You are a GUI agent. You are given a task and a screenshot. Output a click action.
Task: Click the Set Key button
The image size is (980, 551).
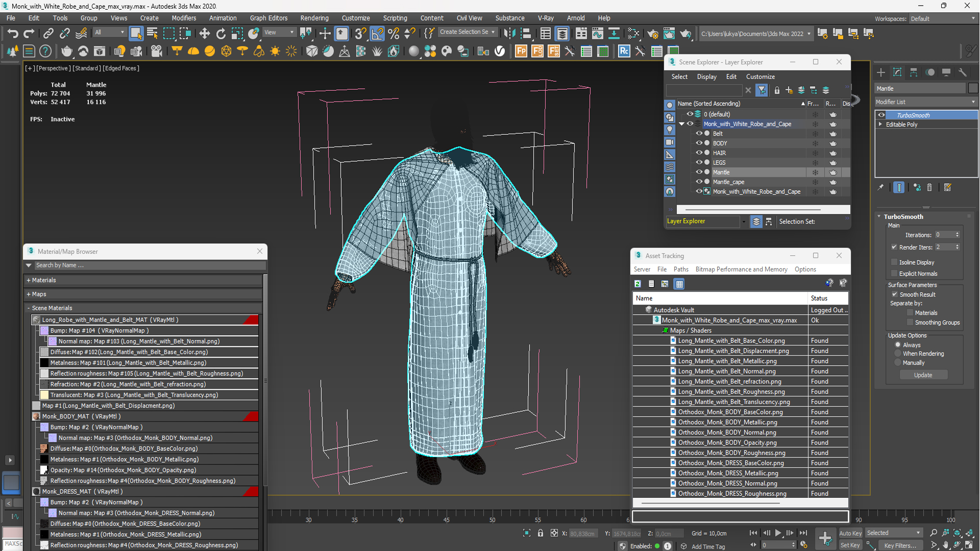pos(850,545)
